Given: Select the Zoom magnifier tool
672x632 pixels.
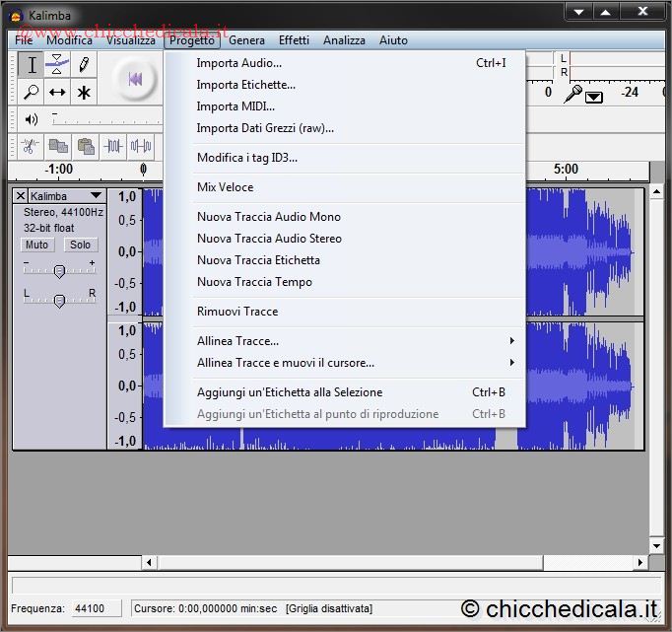Looking at the screenshot, I should (x=32, y=92).
